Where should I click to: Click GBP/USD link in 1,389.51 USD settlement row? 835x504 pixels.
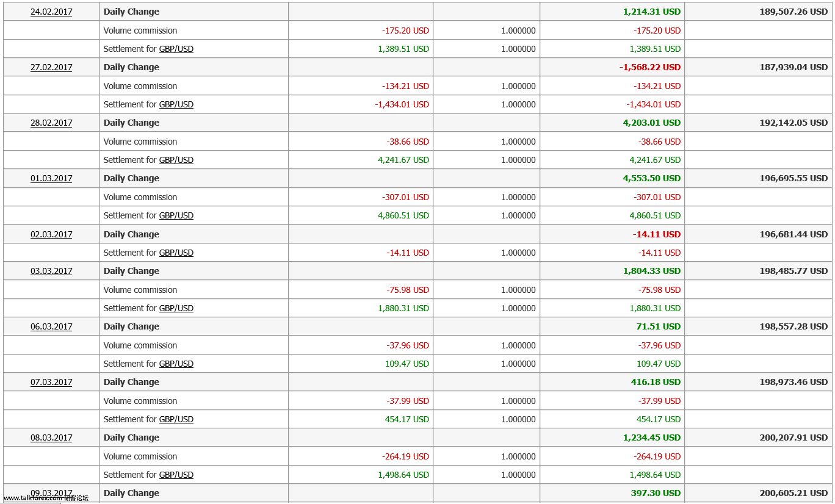pos(176,49)
